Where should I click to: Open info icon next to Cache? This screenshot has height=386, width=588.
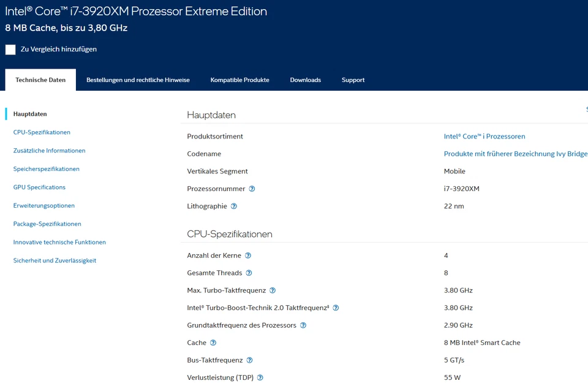(213, 343)
